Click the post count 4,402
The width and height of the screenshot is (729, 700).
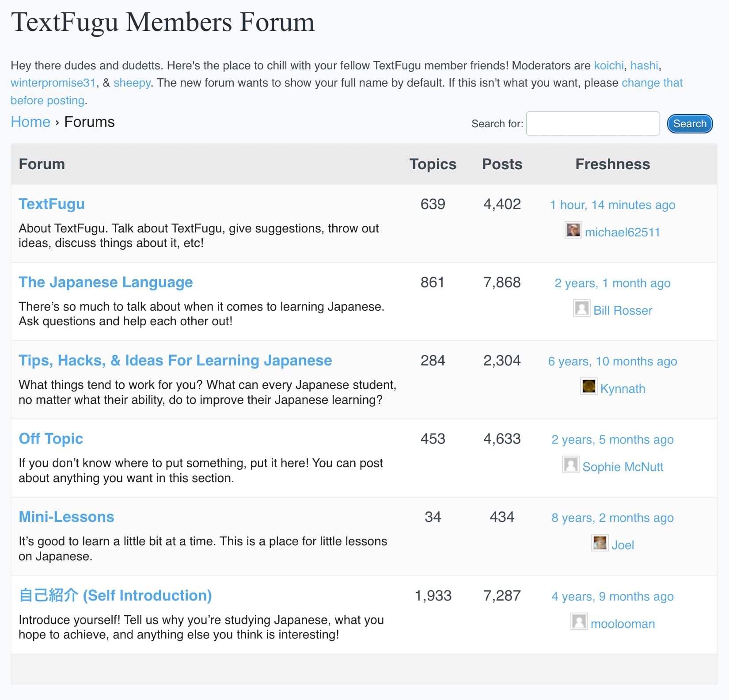pyautogui.click(x=502, y=204)
